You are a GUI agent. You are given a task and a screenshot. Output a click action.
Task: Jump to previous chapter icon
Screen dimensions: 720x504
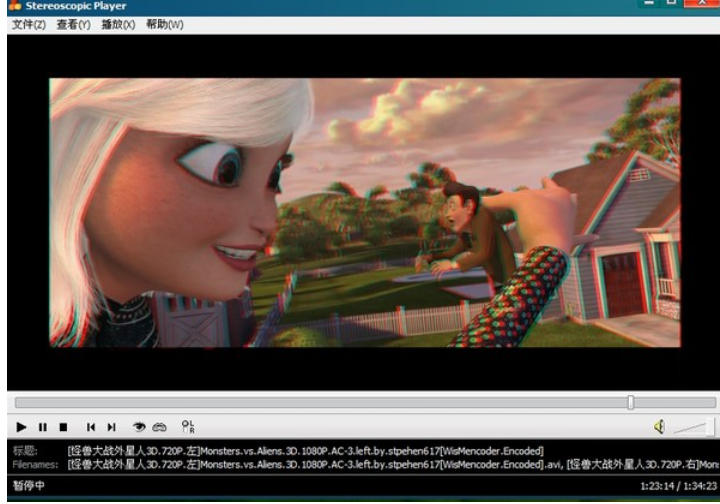[91, 427]
